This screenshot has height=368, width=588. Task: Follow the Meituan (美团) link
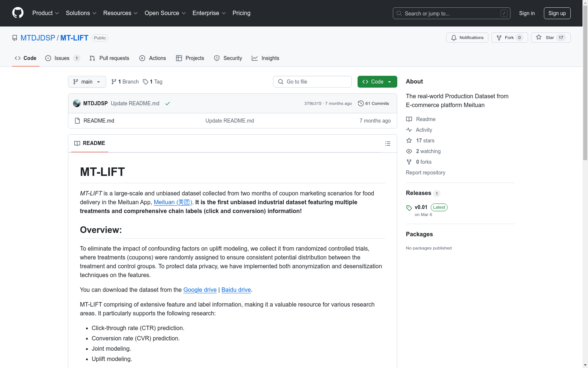(x=173, y=202)
